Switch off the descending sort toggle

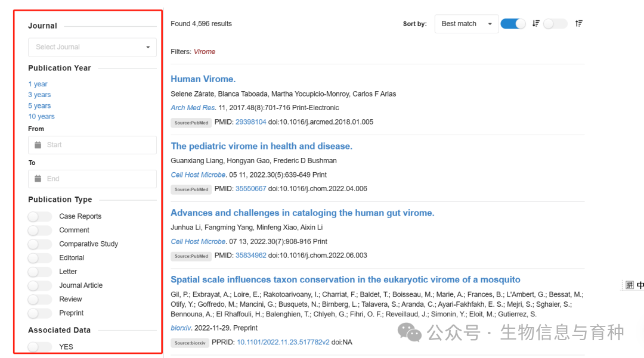click(513, 24)
